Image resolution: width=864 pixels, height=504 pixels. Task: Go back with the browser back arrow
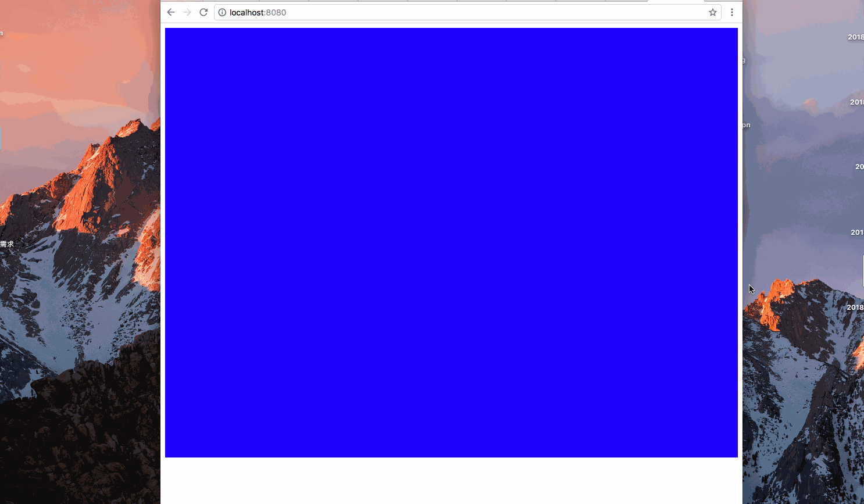click(170, 12)
